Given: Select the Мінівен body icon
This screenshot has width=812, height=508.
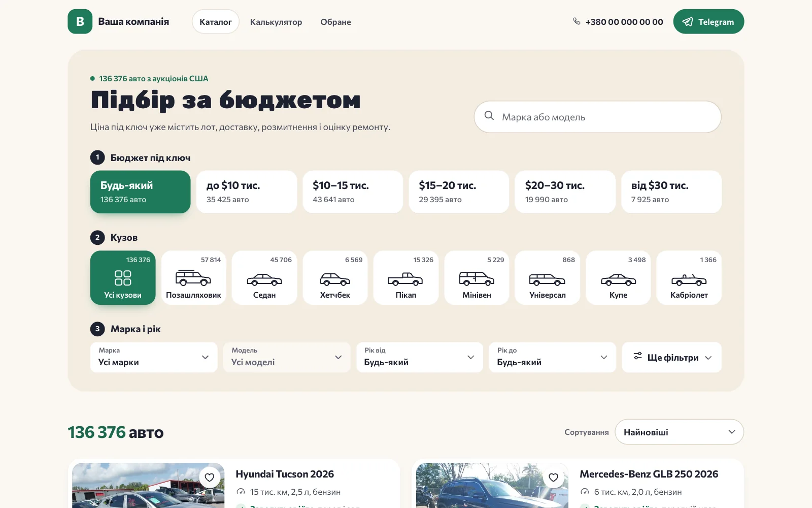Looking at the screenshot, I should 477,278.
